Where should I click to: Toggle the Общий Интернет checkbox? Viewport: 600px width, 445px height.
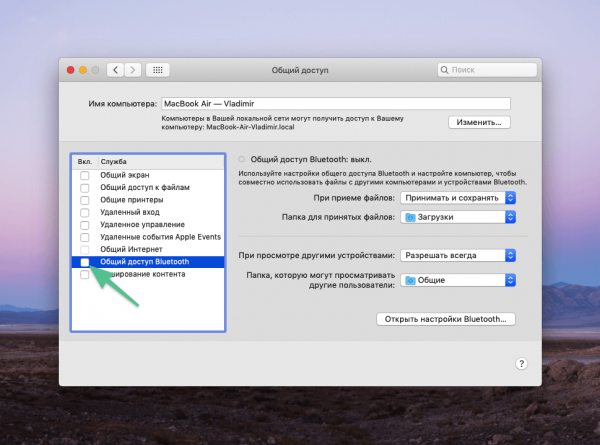(85, 249)
